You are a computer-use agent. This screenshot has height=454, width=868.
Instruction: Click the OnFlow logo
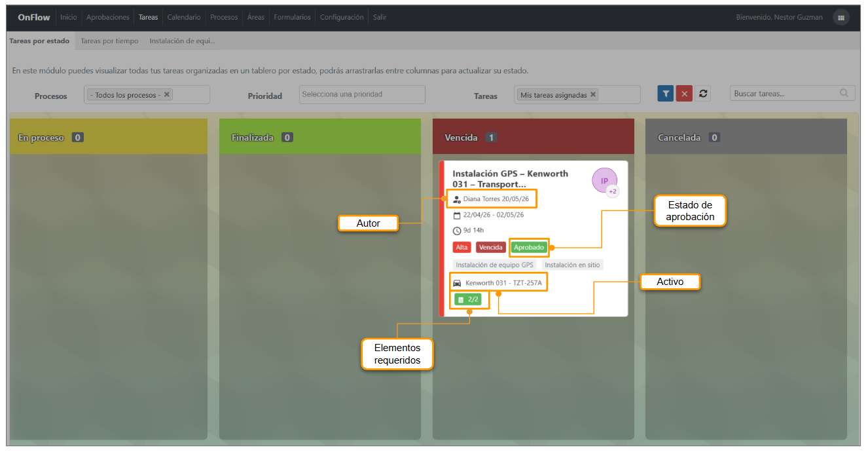[x=34, y=18]
